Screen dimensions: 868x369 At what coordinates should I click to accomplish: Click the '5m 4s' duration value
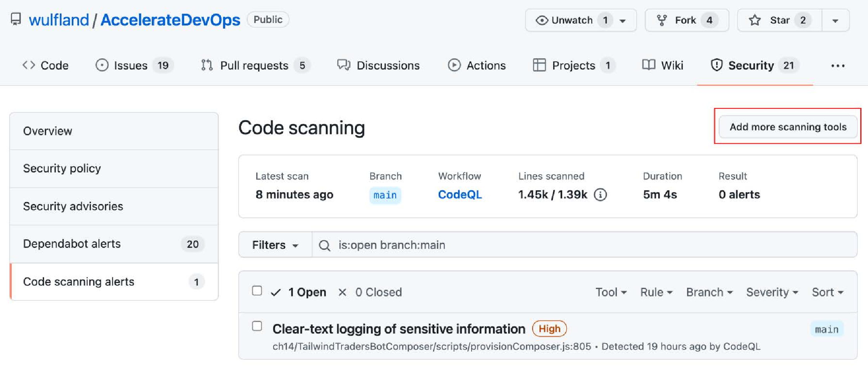[x=660, y=195]
